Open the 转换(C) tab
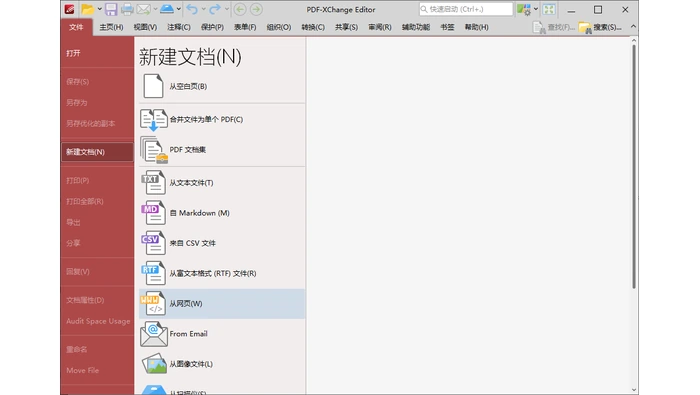This screenshot has height=395, width=700. click(x=313, y=27)
